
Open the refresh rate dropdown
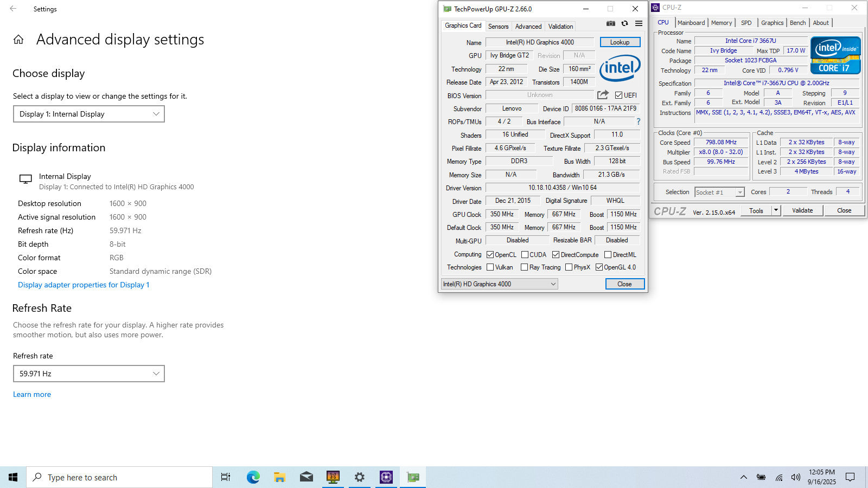(x=89, y=374)
